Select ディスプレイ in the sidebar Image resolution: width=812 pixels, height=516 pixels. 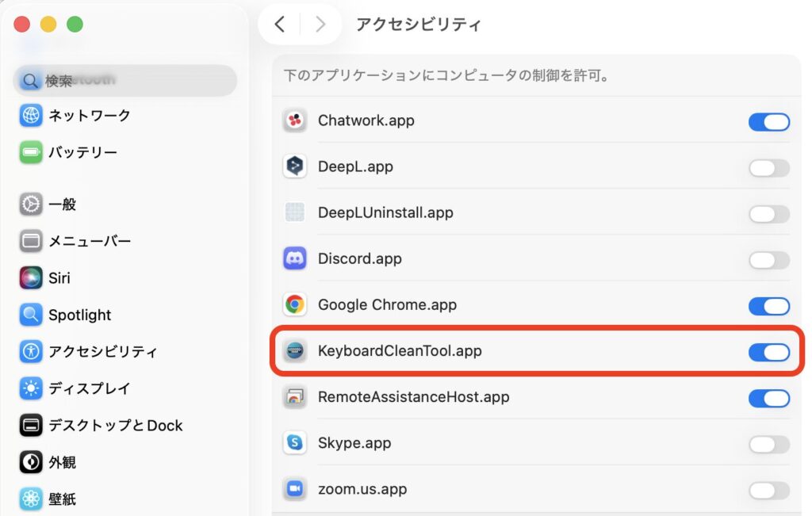pyautogui.click(x=89, y=388)
